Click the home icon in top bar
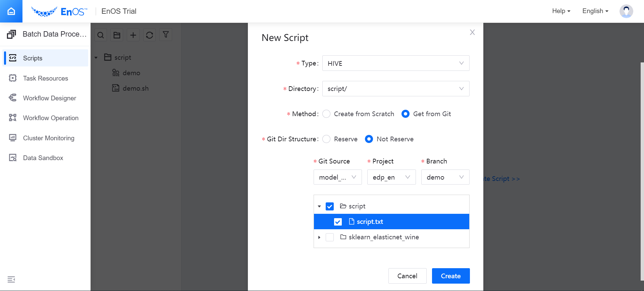This screenshot has height=291, width=644. point(11,11)
